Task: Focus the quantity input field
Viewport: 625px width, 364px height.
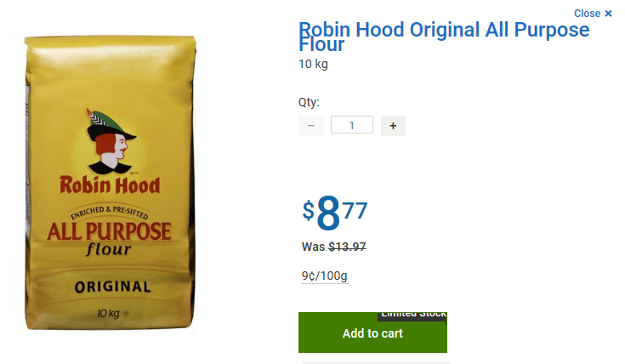Action: click(352, 125)
